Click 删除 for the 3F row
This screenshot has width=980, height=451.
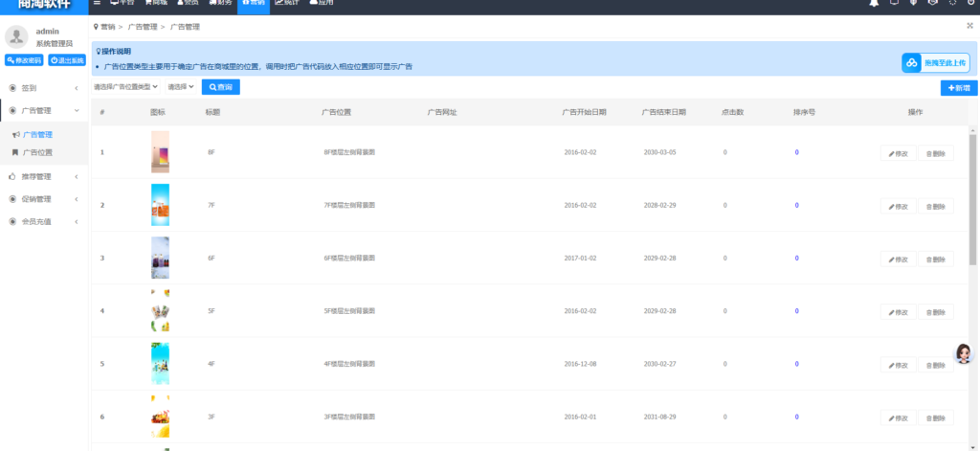tap(936, 417)
